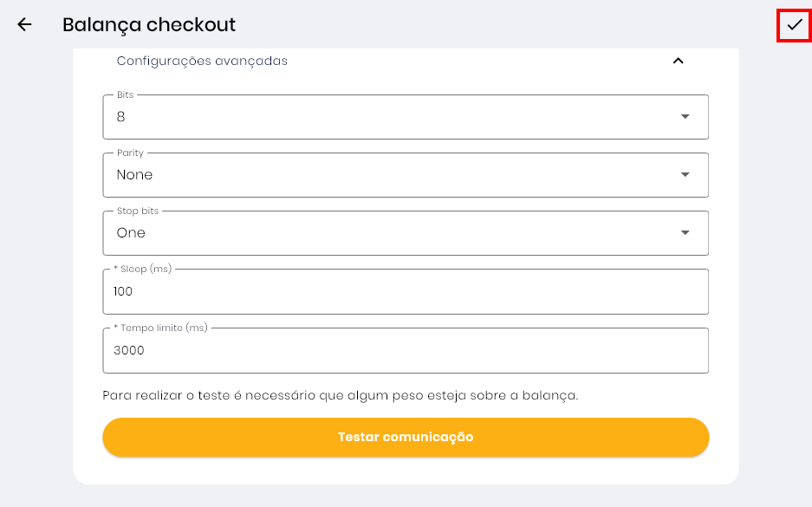Click the Configurações avançadas section header

point(202,61)
